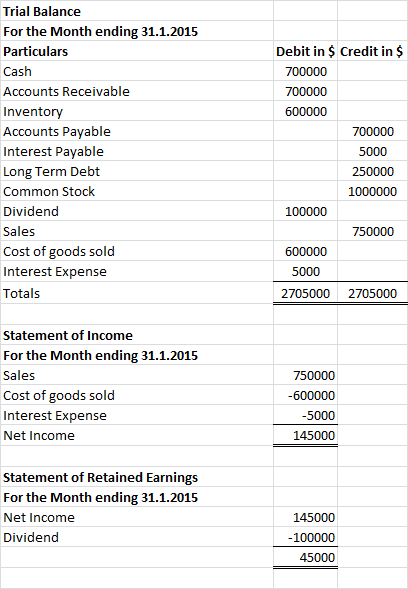Select the -5000 value
The image size is (408, 589).
coord(318,415)
